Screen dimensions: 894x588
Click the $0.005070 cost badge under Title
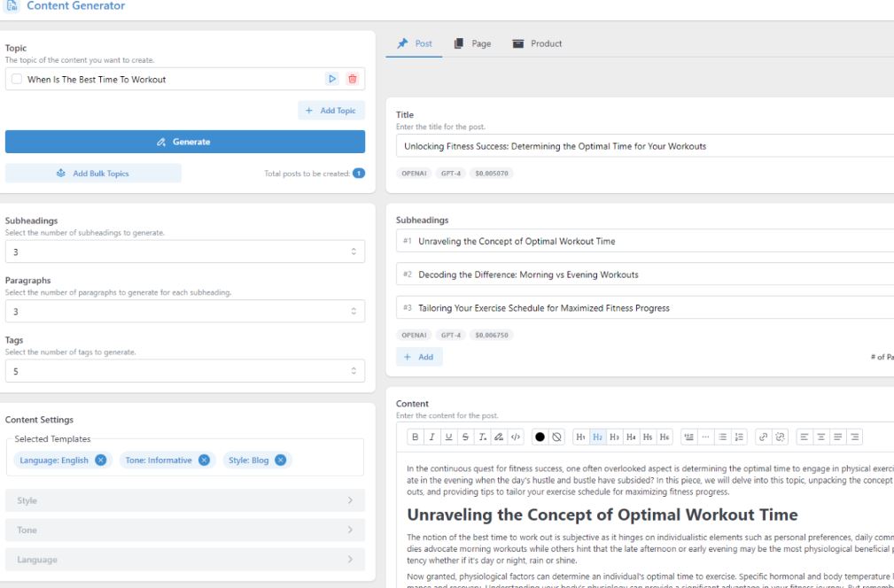[x=492, y=174]
